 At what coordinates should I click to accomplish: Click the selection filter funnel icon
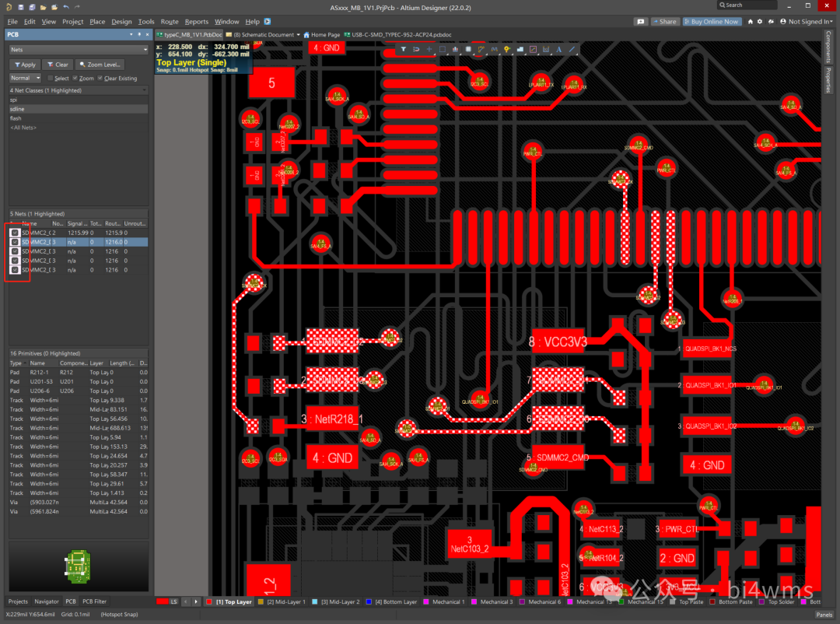(x=404, y=50)
